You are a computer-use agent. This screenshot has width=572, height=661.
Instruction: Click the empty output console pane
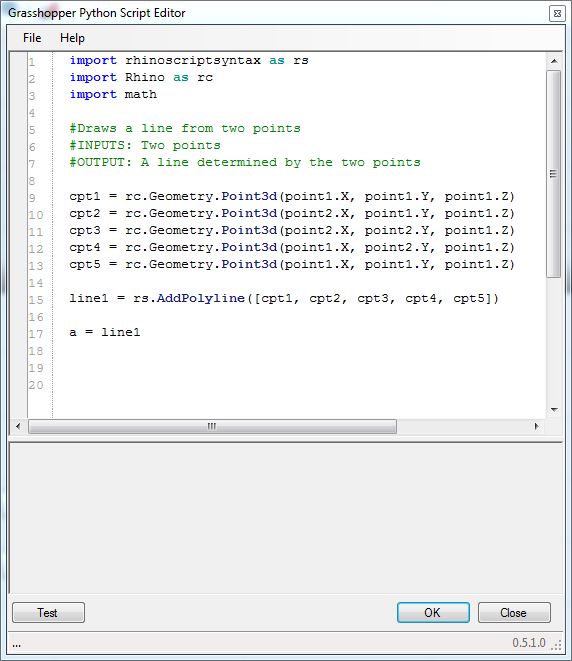(x=286, y=518)
